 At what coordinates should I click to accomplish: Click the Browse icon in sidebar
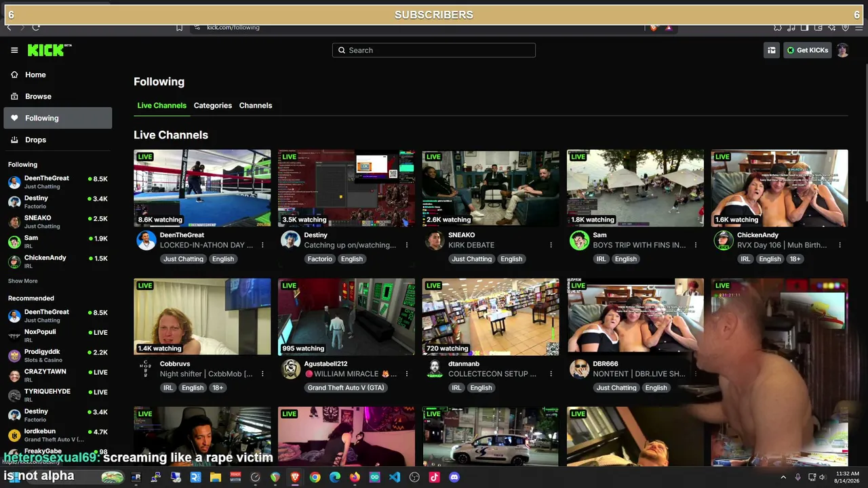(14, 96)
